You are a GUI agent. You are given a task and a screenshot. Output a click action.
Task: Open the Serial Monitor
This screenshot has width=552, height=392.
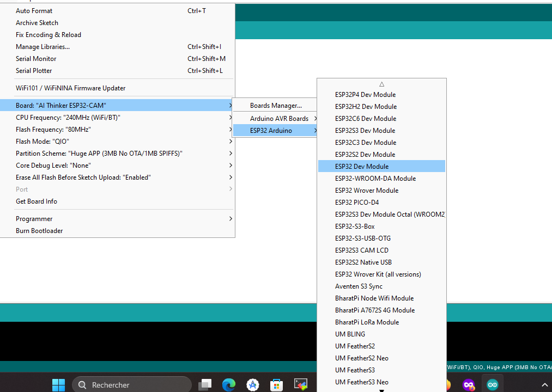(x=117, y=59)
